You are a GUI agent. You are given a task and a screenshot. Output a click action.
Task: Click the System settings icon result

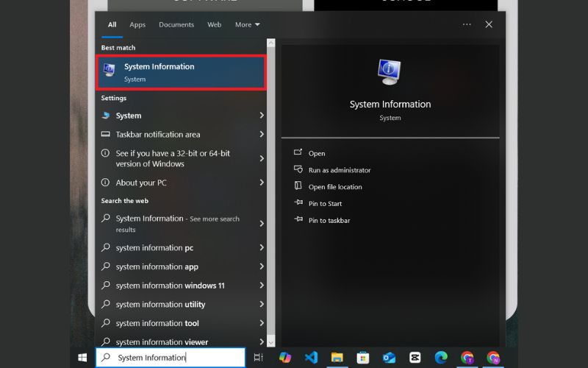(106, 116)
